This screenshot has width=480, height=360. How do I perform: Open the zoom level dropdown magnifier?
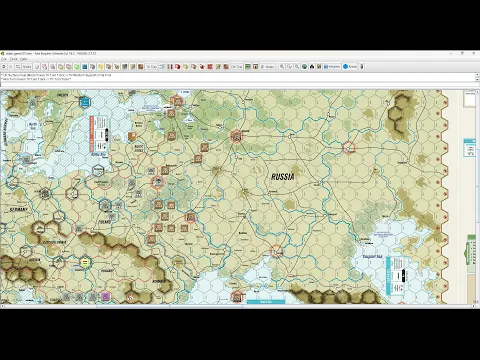coord(290,67)
